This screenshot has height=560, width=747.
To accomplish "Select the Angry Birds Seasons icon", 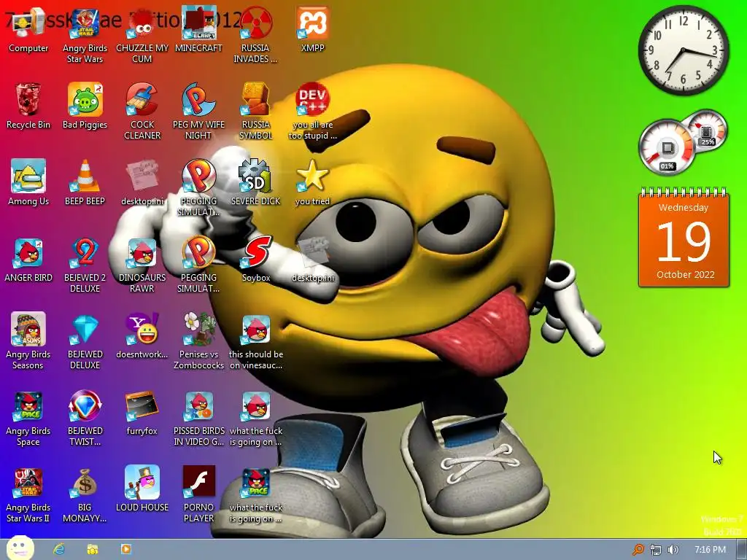I will pyautogui.click(x=28, y=342).
